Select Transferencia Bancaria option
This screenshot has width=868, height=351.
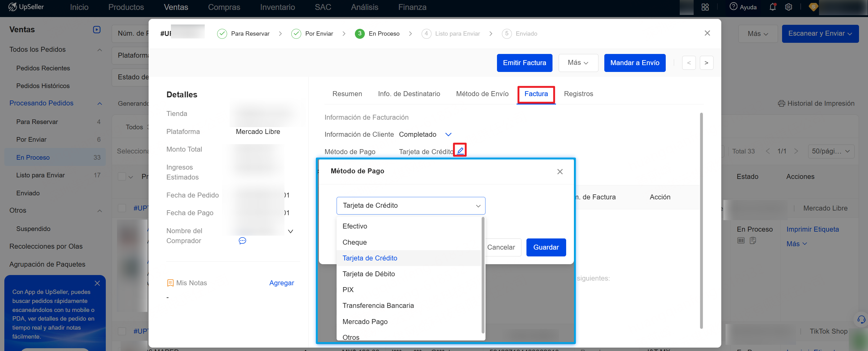click(x=409, y=305)
